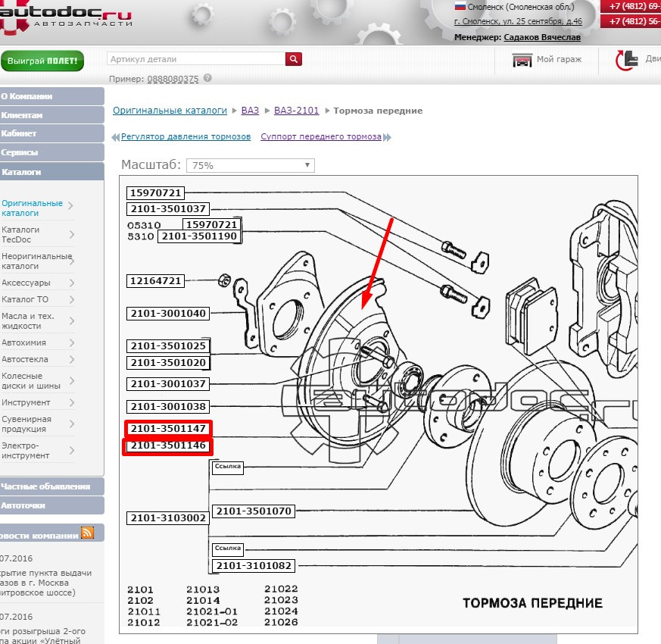Click first part label 15970721
This screenshot has height=644, width=661.
click(x=155, y=192)
